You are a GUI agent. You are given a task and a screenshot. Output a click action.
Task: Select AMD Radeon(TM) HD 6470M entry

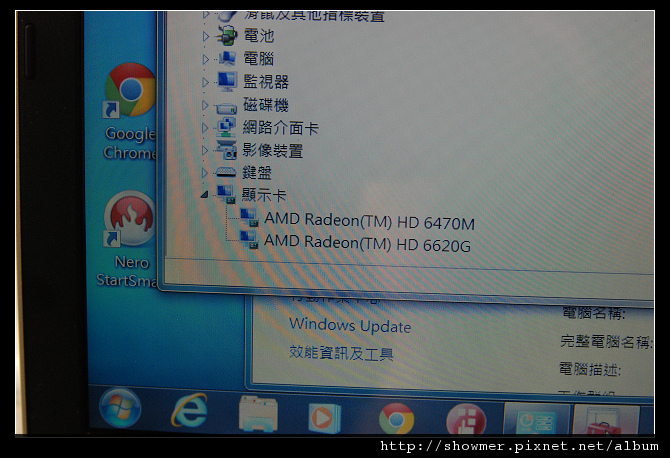coord(369,220)
